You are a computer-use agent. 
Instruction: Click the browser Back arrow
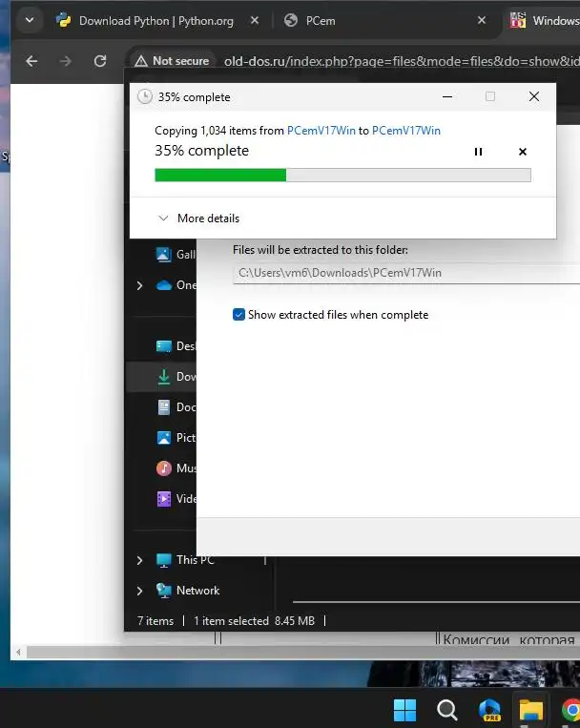(x=31, y=61)
